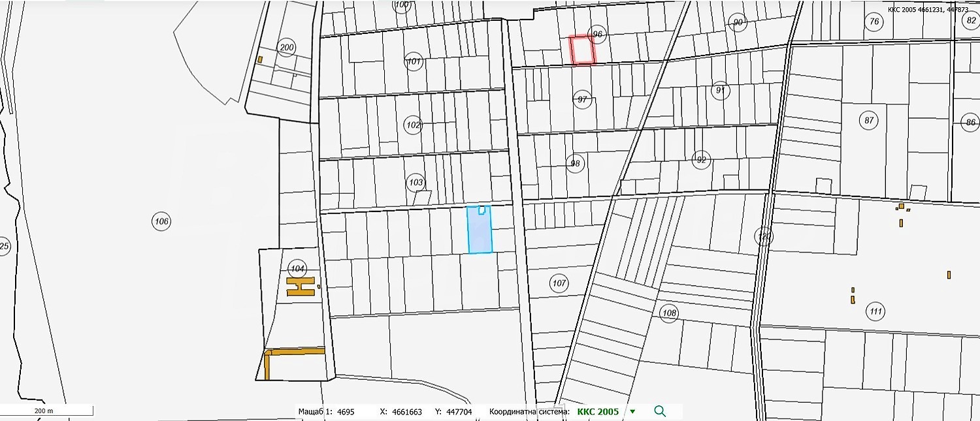980x421 pixels.
Task: Click district label 111 circle
Action: pos(876,311)
